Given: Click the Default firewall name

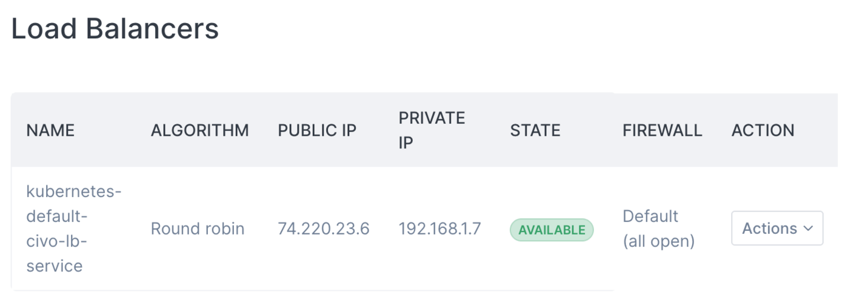Looking at the screenshot, I should click(650, 216).
